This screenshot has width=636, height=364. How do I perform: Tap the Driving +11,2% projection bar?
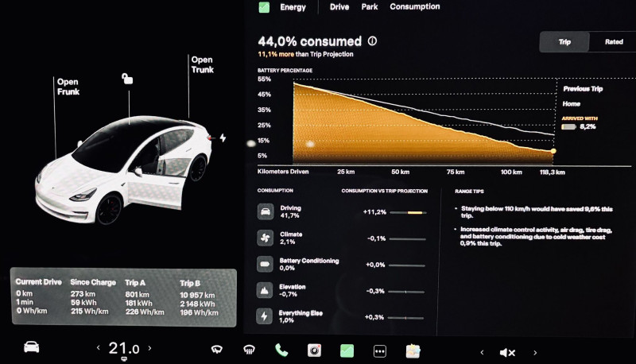coord(408,212)
